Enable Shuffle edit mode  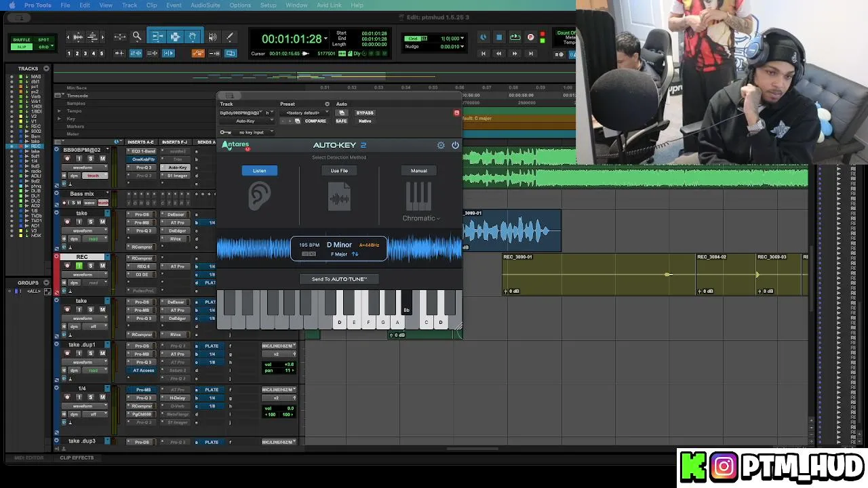(x=22, y=40)
